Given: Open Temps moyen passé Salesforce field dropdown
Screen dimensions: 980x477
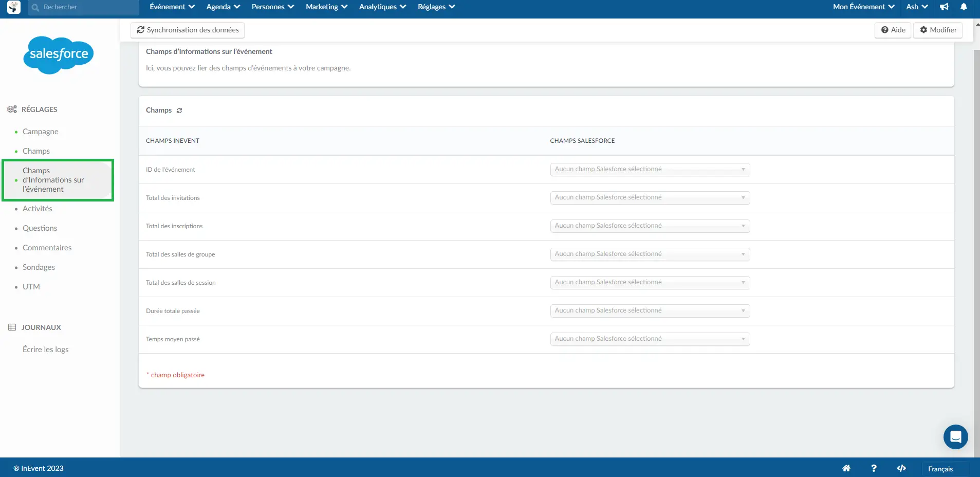Looking at the screenshot, I should click(x=650, y=339).
